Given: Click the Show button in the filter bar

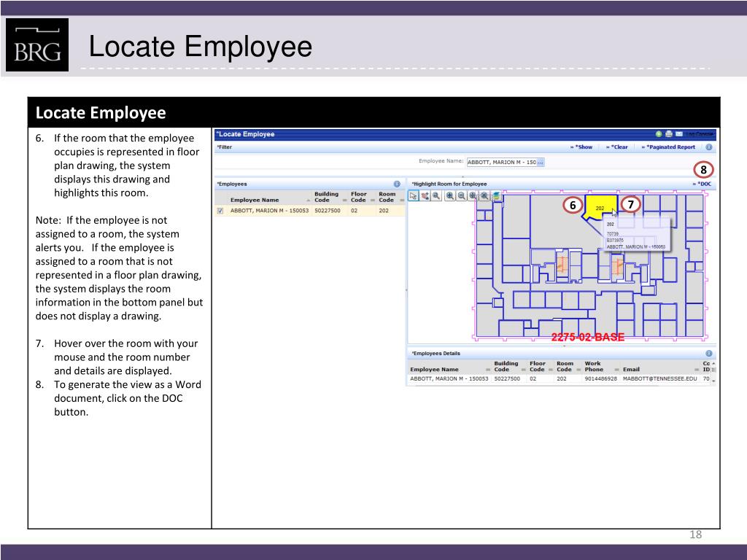Looking at the screenshot, I should pyautogui.click(x=581, y=147).
